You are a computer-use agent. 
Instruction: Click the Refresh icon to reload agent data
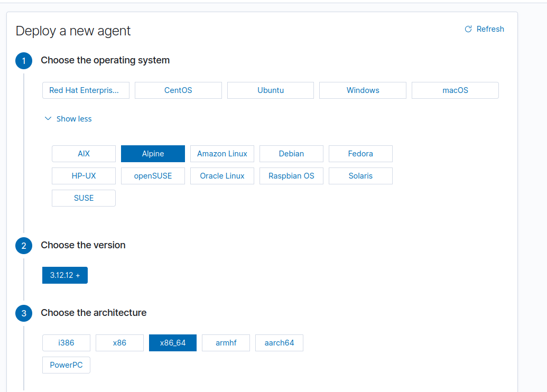coord(467,29)
